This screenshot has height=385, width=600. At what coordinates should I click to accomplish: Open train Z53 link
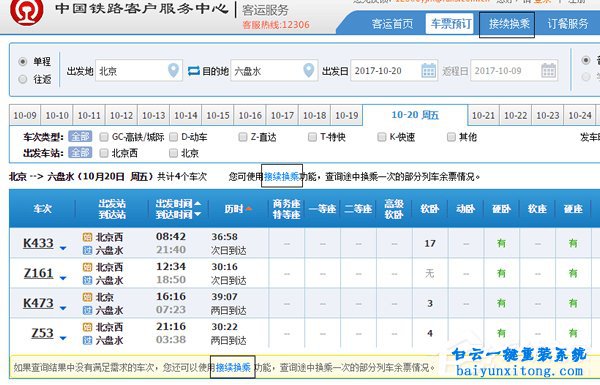coord(42,333)
